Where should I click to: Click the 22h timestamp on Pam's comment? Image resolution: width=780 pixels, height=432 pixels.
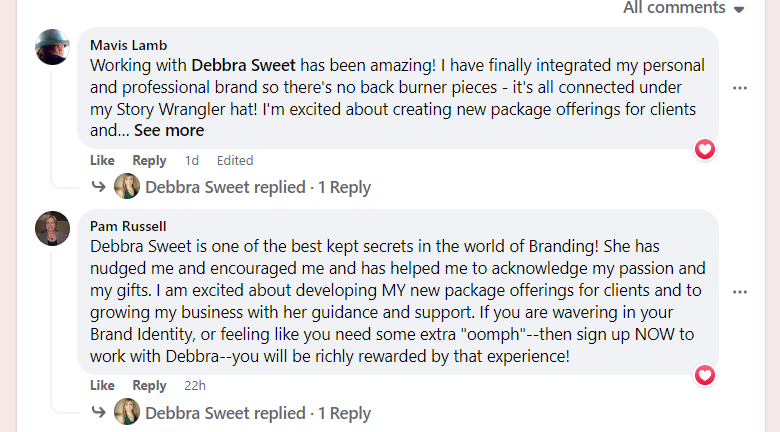point(195,385)
